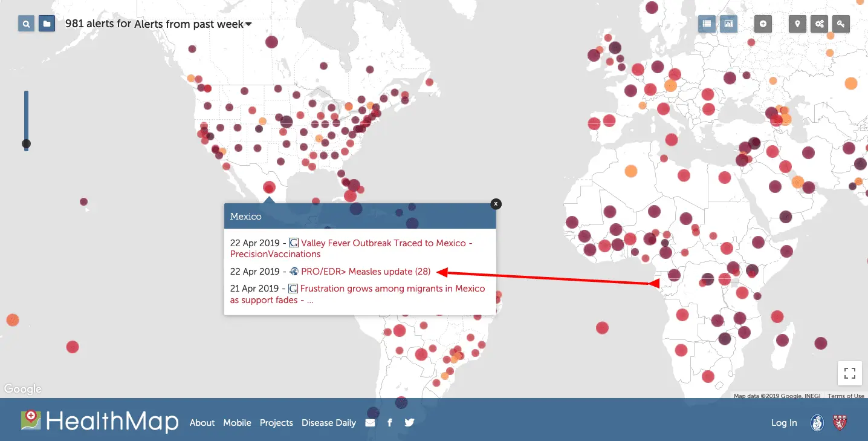Open the HealthMap Twitter page icon
Viewport: 868px width, 441px height.
[409, 423]
